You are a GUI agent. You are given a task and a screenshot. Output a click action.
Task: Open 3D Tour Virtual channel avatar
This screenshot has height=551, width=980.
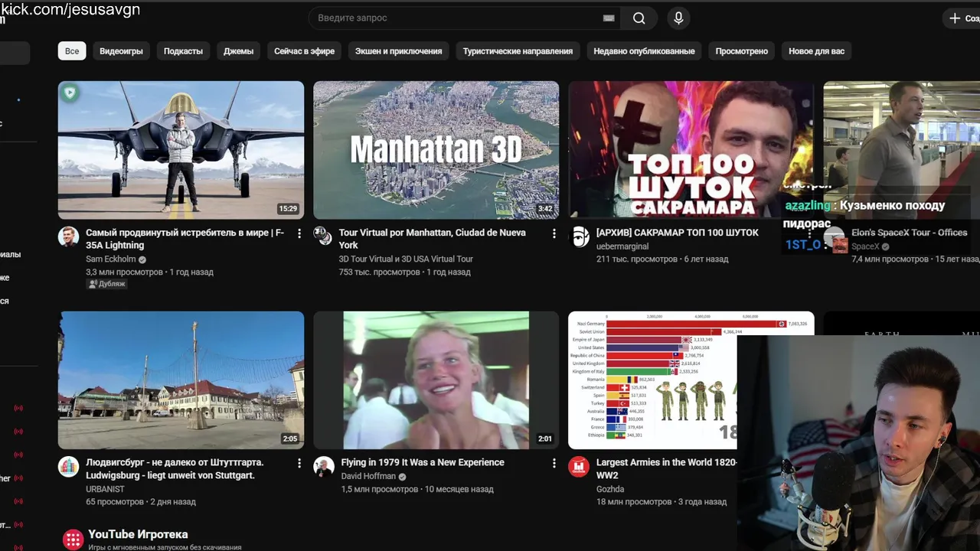324,236
